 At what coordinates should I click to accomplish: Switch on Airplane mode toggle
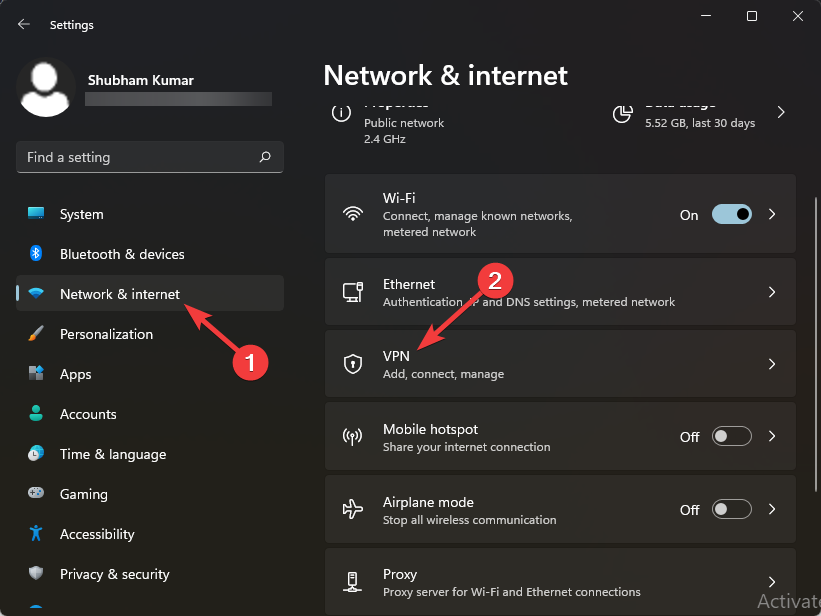tap(731, 509)
